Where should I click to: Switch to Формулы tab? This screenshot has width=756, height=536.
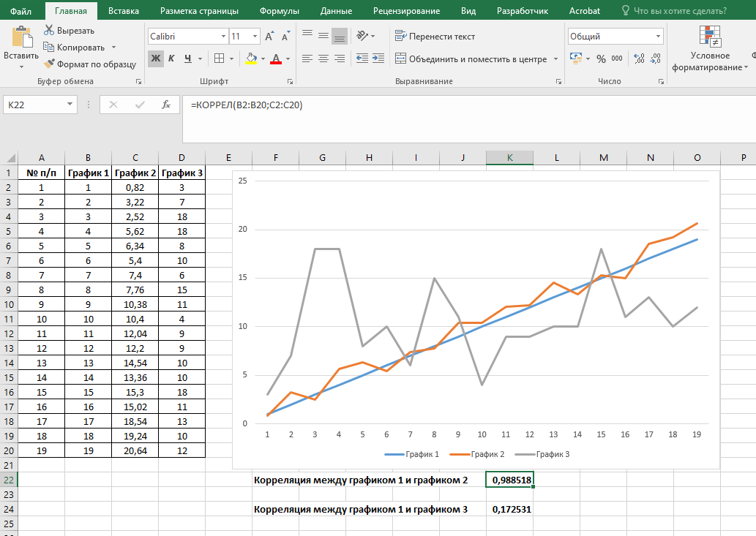279,10
